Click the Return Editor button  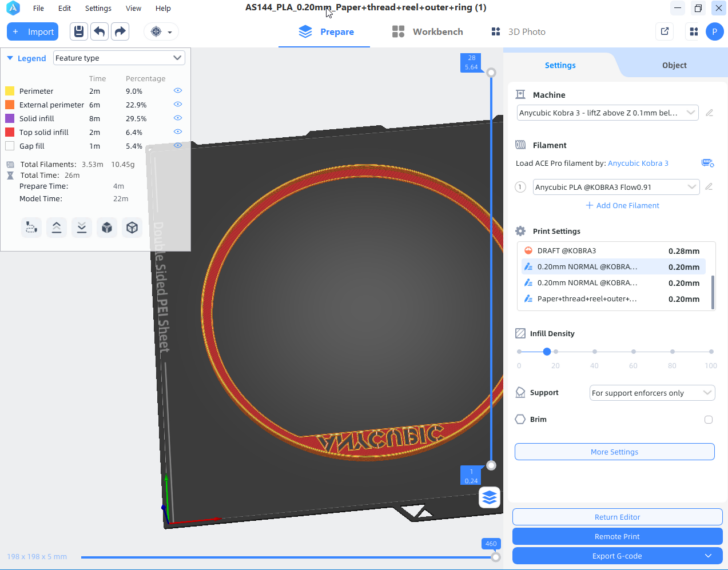tap(617, 517)
